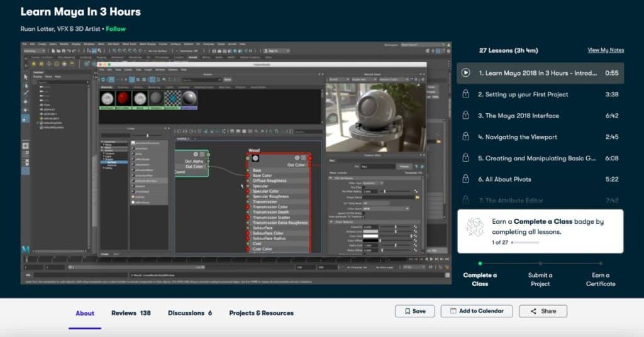Click the Base Color attribute on Wood node
The width and height of the screenshot is (644, 337).
point(262,175)
